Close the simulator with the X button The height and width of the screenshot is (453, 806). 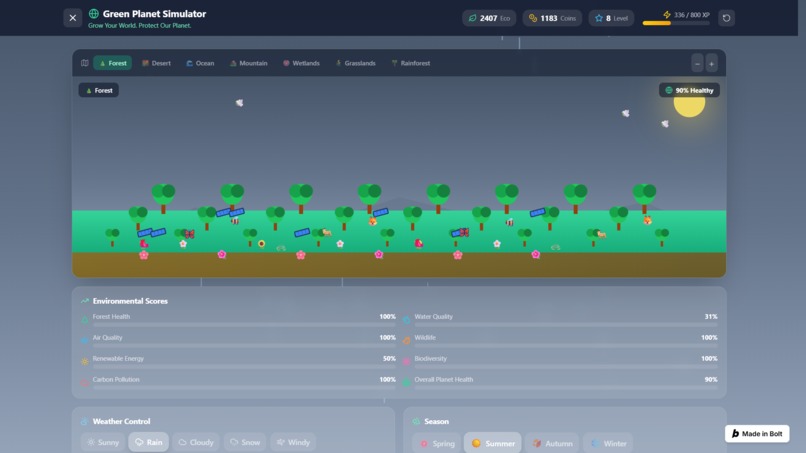(x=72, y=18)
